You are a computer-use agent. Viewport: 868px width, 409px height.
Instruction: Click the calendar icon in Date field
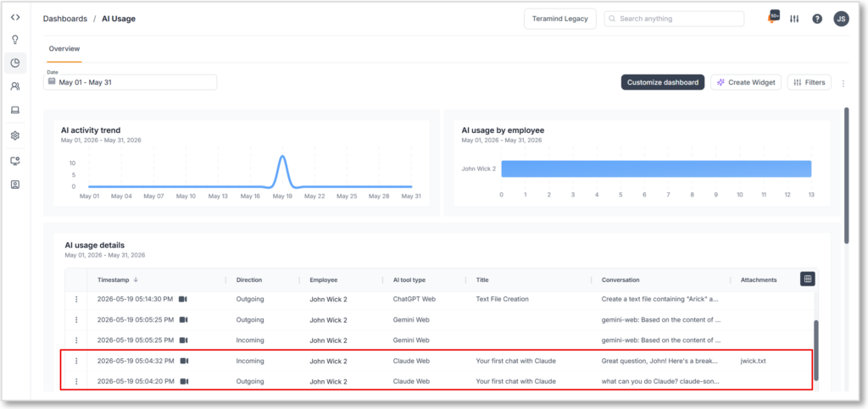[x=52, y=82]
